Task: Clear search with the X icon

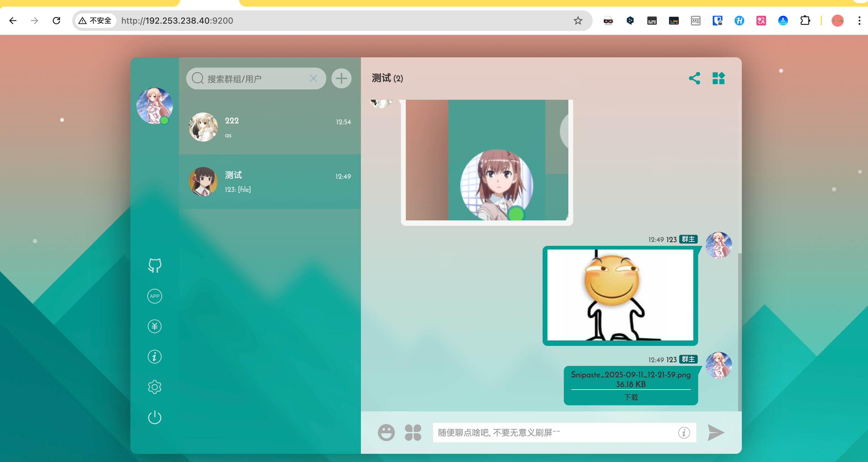Action: (313, 79)
